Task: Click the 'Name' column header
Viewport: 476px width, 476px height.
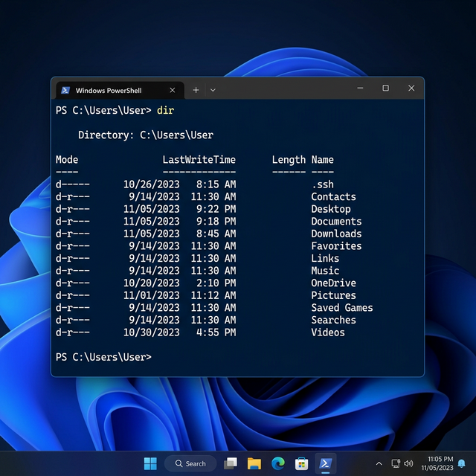Action: (x=322, y=160)
